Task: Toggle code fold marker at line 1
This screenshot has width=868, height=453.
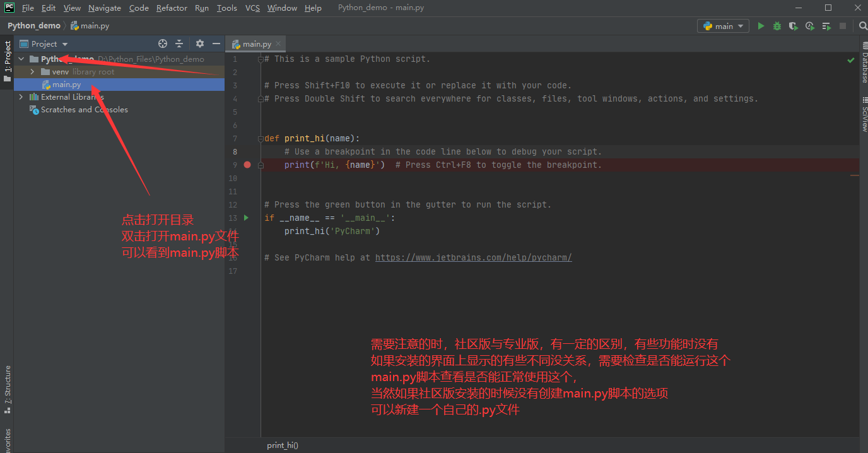Action: tap(261, 59)
